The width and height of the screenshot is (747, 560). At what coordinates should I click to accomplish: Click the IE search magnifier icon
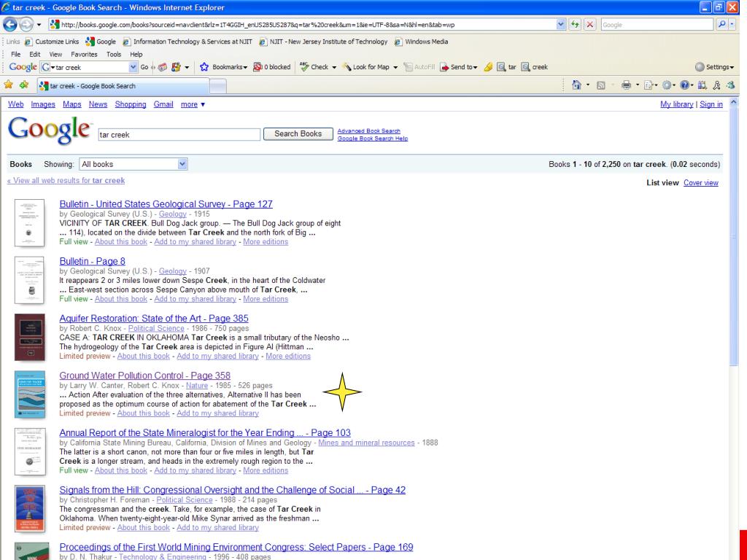(721, 24)
